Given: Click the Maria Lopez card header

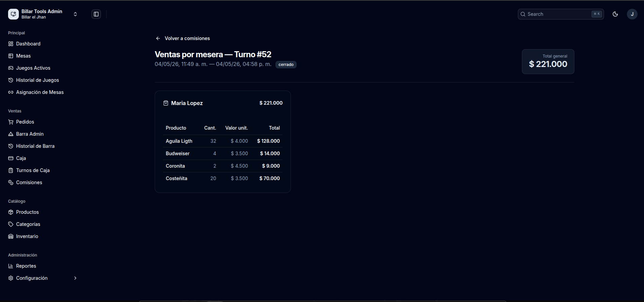Looking at the screenshot, I should (x=223, y=103).
